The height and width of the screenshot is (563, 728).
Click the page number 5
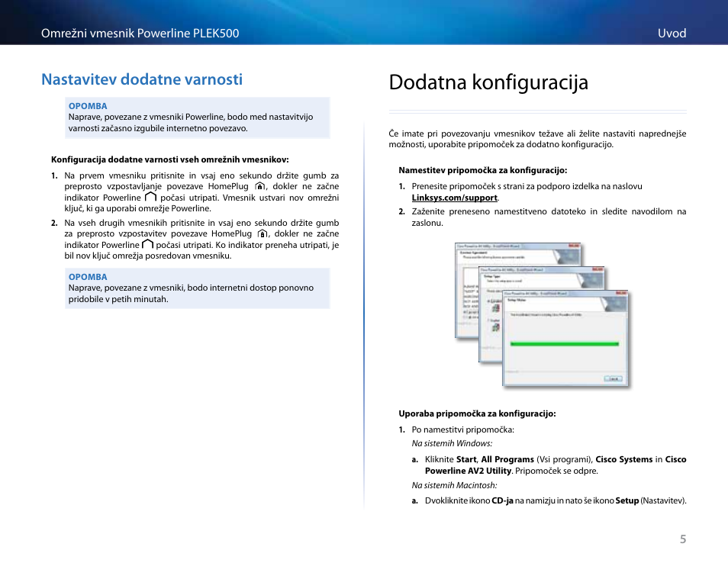tap(683, 539)
